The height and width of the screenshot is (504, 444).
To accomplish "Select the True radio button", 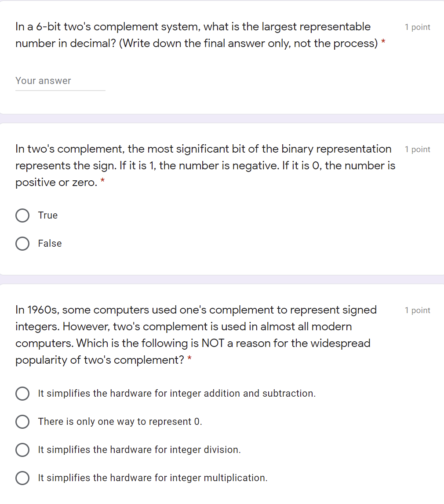I will (22, 215).
